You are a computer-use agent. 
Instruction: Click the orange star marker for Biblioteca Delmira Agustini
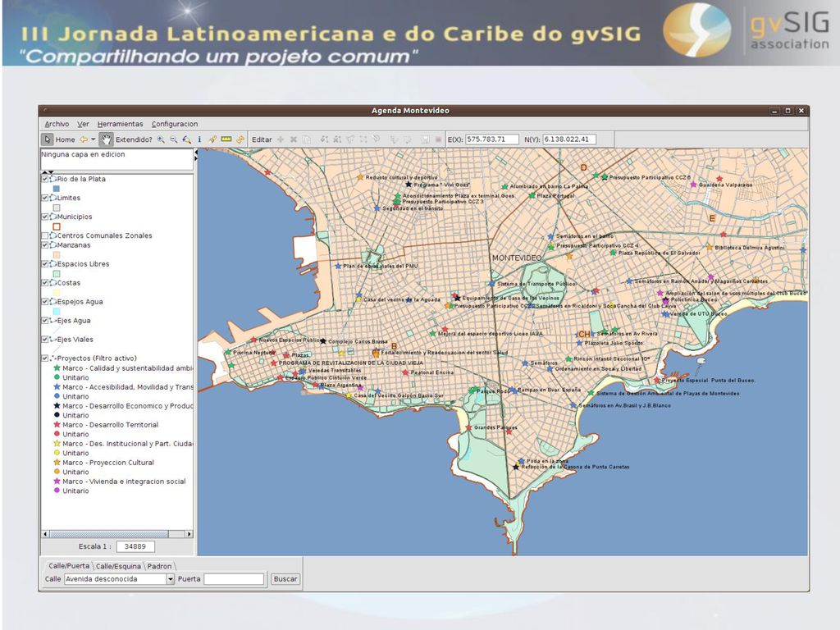710,247
